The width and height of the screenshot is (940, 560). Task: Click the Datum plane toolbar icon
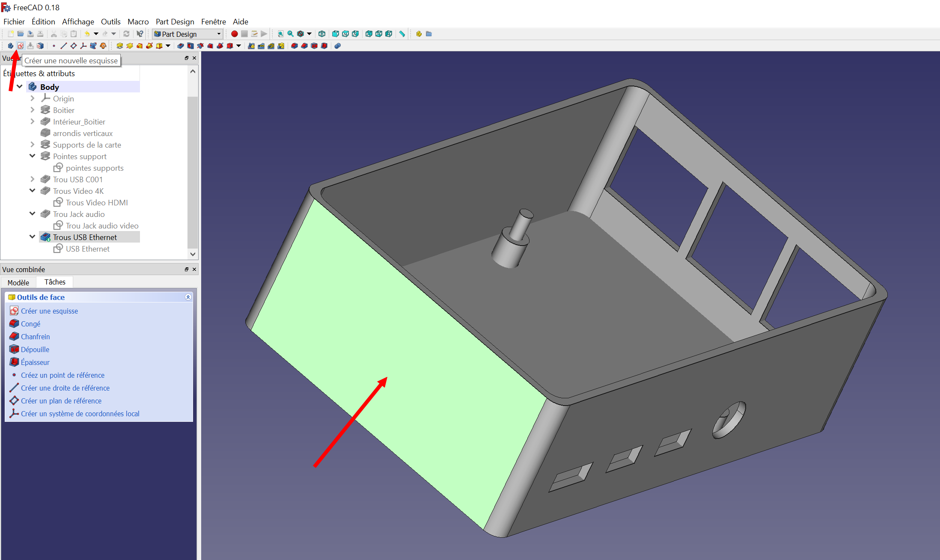click(73, 46)
